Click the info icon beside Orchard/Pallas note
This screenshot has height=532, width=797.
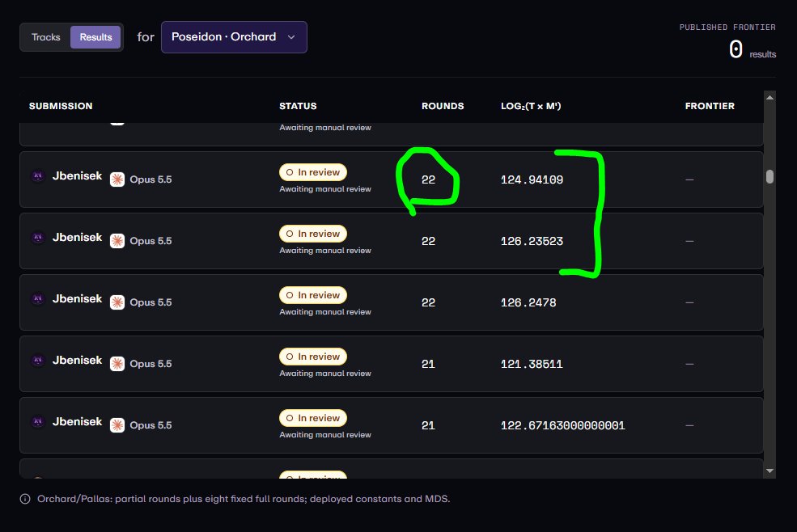[25, 499]
